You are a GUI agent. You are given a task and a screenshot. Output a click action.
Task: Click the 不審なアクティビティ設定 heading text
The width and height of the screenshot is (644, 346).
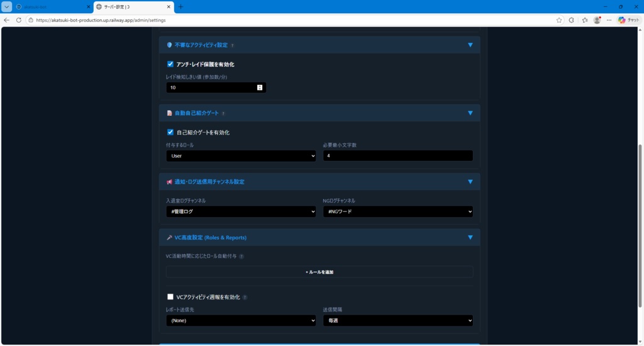click(201, 45)
